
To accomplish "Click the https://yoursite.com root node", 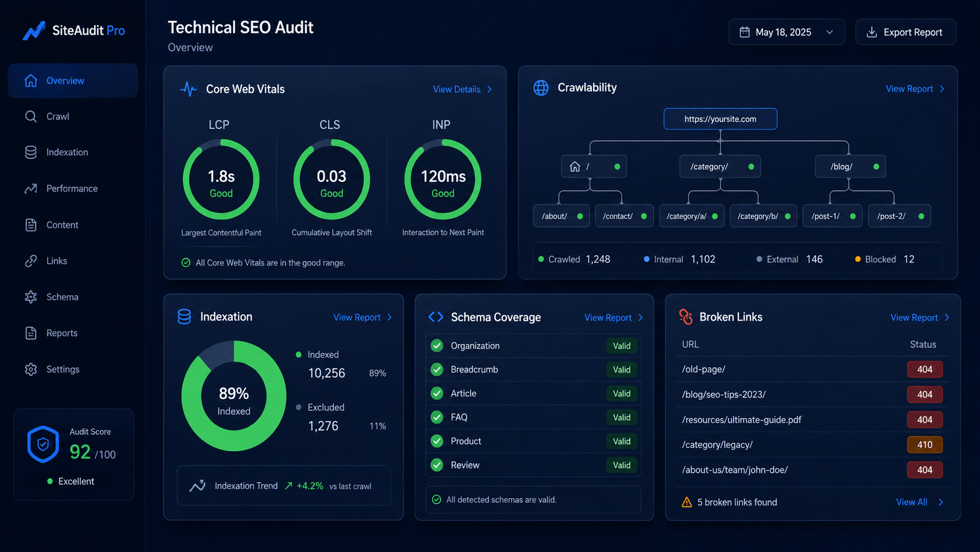I will [x=720, y=119].
